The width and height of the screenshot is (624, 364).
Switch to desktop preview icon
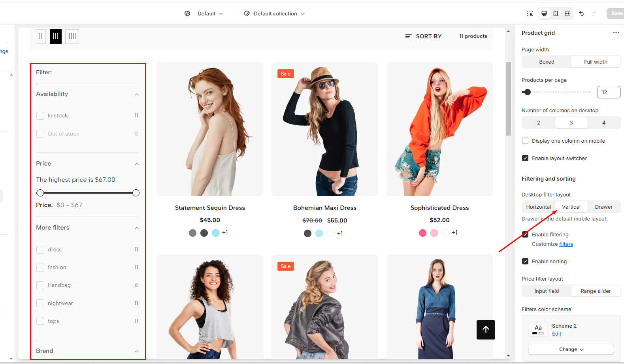coord(544,13)
